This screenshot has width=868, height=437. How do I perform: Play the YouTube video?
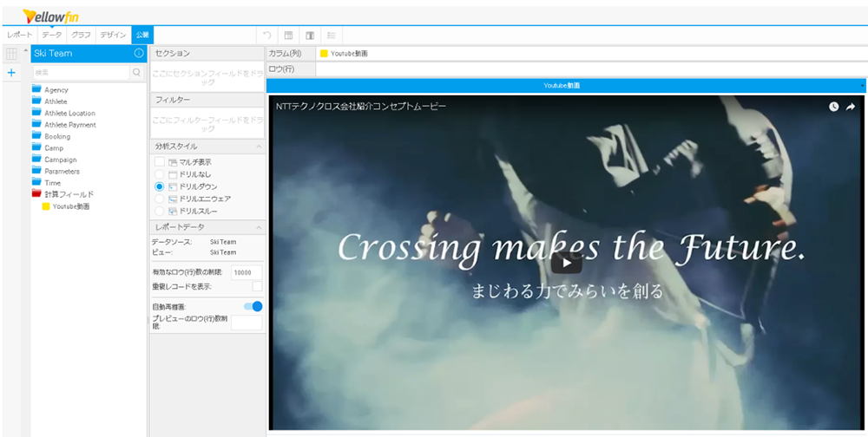tap(566, 264)
